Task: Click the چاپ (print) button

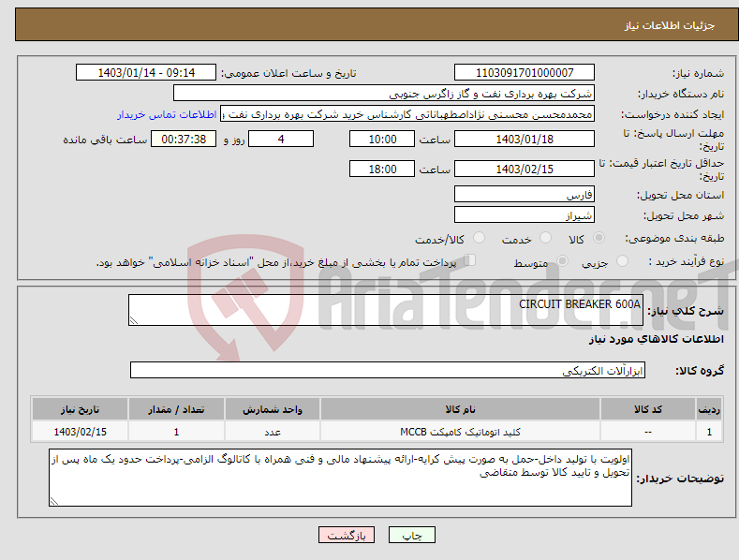Action: pyautogui.click(x=411, y=535)
